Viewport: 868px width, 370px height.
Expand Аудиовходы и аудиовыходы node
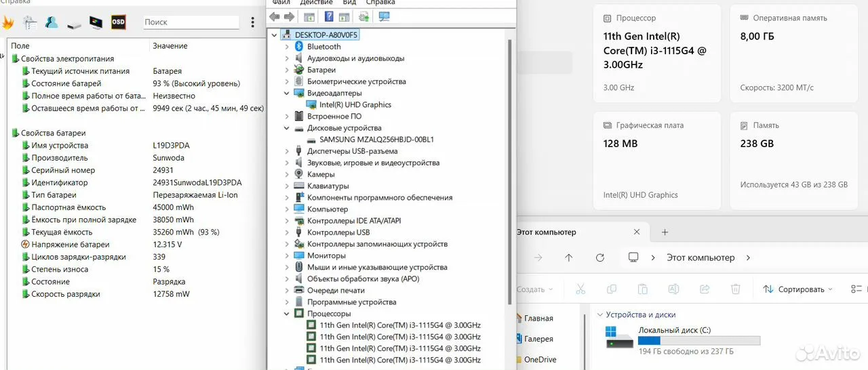(x=287, y=58)
